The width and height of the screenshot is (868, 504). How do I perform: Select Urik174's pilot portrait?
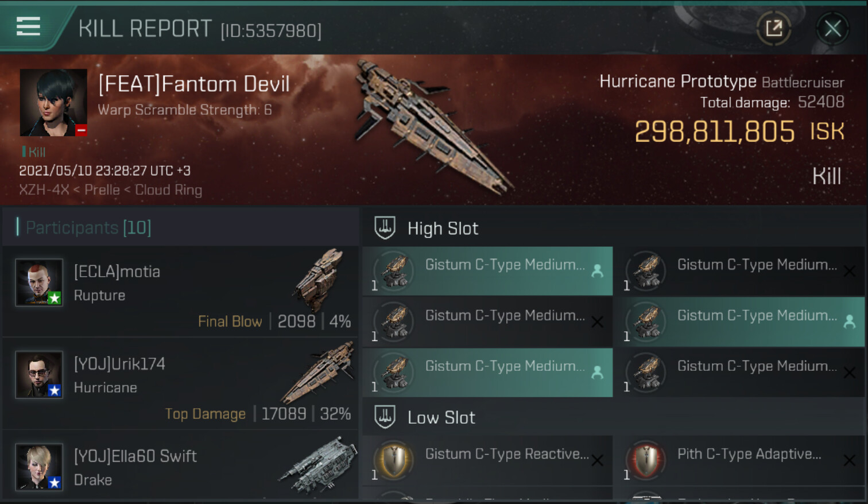click(39, 374)
